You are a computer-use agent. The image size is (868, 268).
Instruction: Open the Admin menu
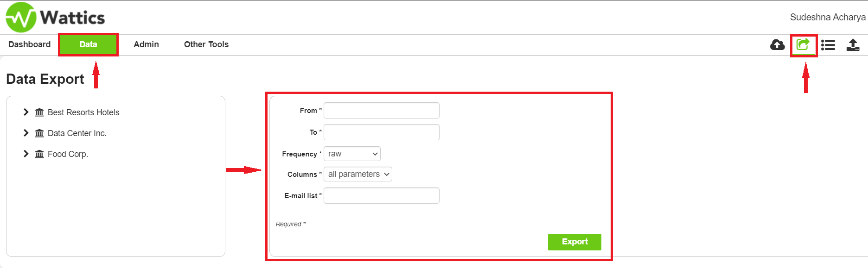[146, 44]
